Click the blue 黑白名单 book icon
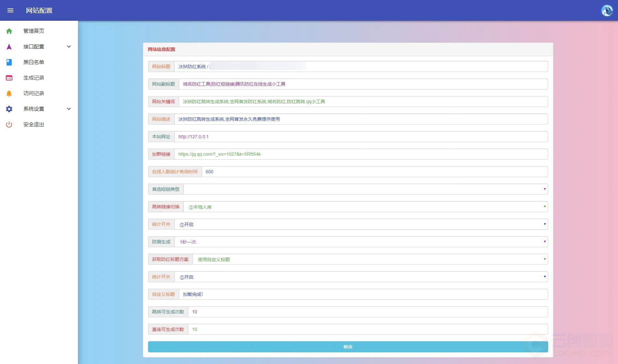Image resolution: width=618 pixels, height=364 pixels. pyautogui.click(x=9, y=62)
